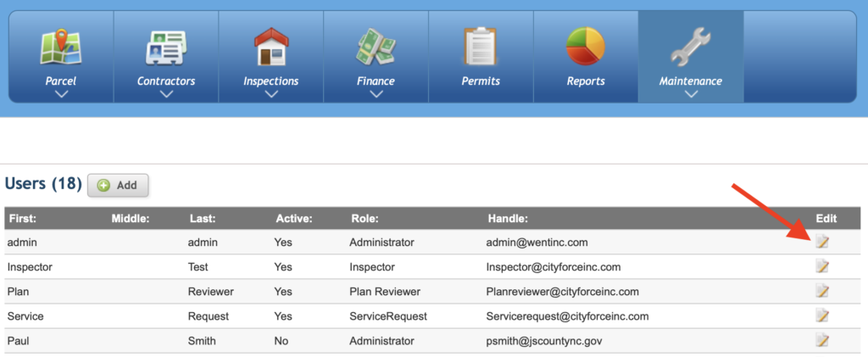Click the Parcel map icon
Screen dimensions: 868x357
[61, 47]
